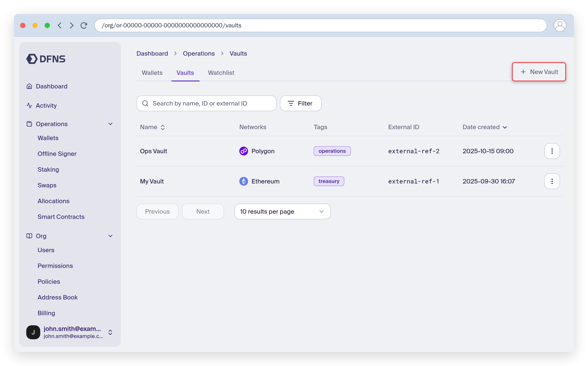Open Wallets in the sidebar
Image resolution: width=588 pixels, height=366 pixels.
tap(48, 138)
